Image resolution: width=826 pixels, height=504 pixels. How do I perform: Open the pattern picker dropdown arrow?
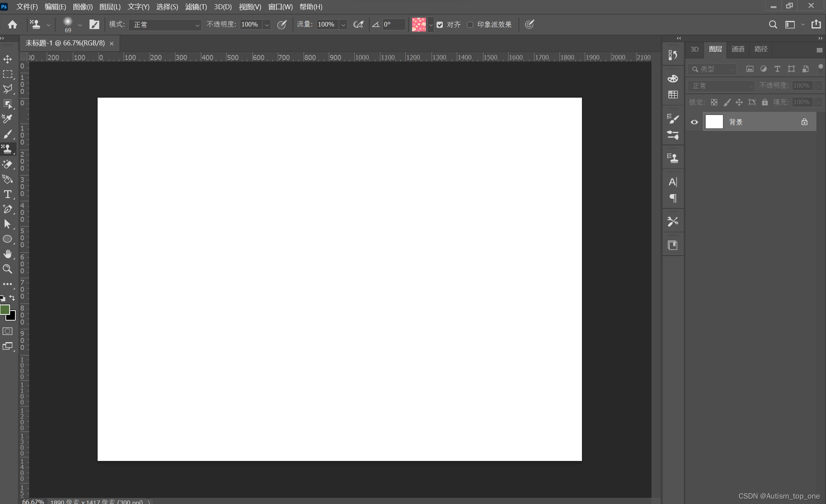[x=431, y=25]
